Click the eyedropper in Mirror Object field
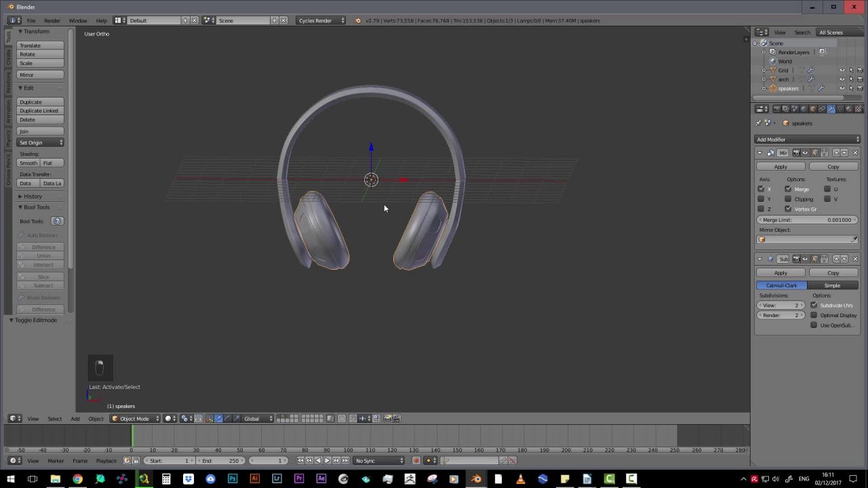The image size is (868, 488). pos(854,240)
